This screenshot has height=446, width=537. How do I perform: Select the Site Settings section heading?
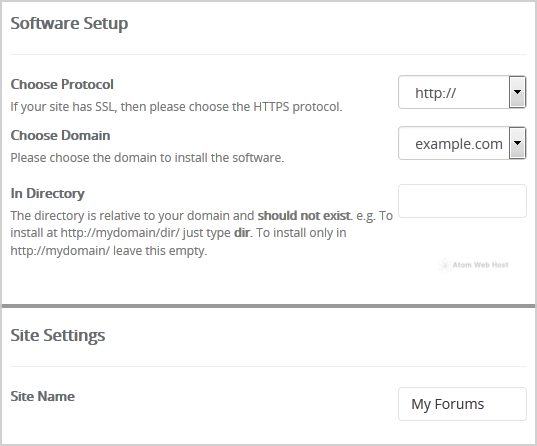point(58,335)
